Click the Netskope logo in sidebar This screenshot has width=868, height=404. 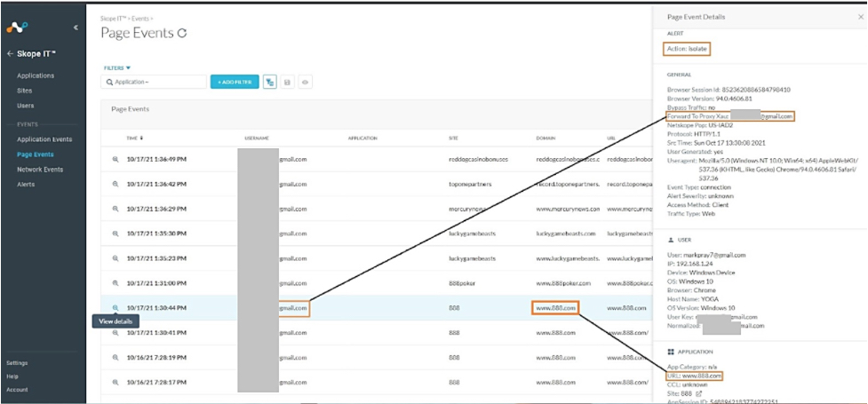click(x=17, y=28)
